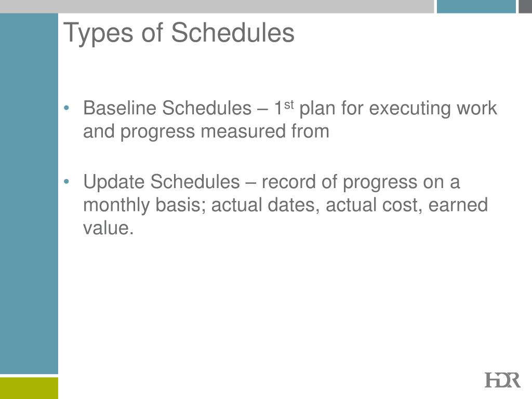Click the word Schedules in title
The width and height of the screenshot is (532, 399).
pos(232,33)
